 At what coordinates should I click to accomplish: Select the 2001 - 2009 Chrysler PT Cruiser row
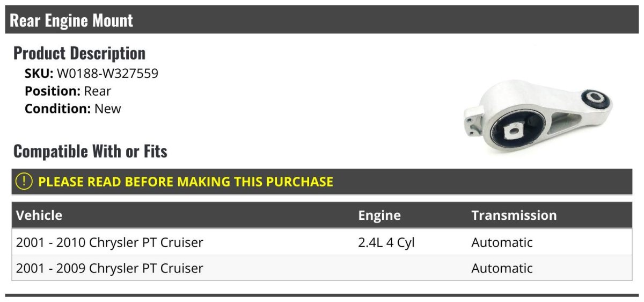pos(109,268)
